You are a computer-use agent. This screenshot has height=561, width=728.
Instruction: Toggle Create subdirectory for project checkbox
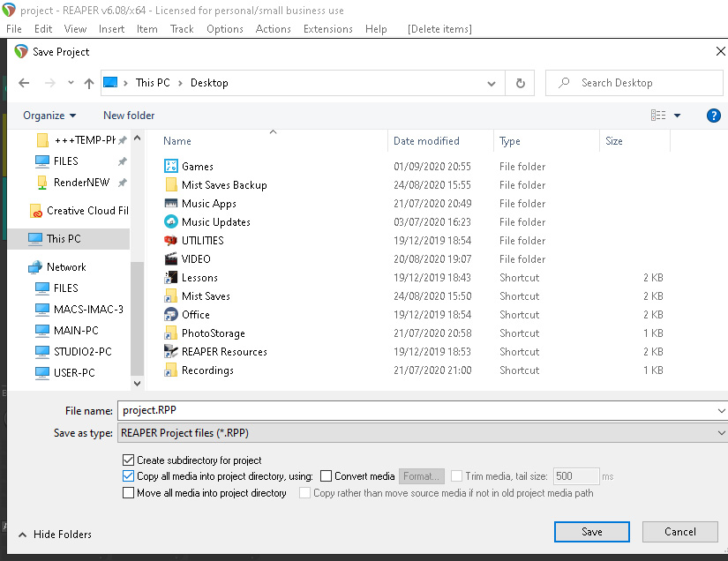(x=128, y=460)
